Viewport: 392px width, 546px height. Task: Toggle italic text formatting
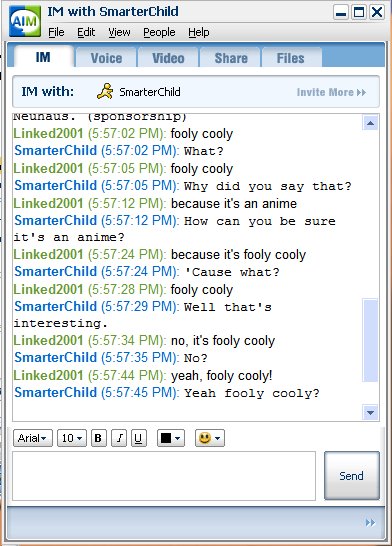[x=119, y=438]
